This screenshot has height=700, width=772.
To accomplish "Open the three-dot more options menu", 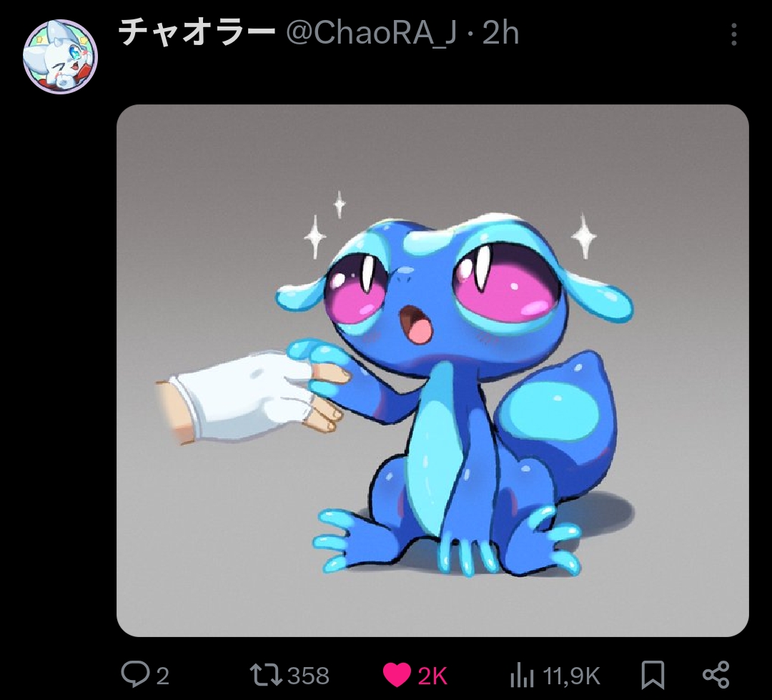I will pos(733,34).
